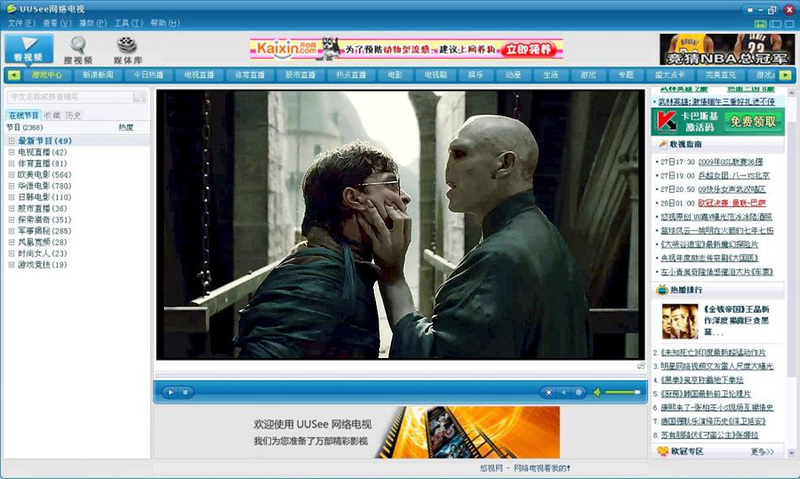Switch to the 历史 history tab
Image resolution: width=800 pixels, height=479 pixels.
pos(73,115)
